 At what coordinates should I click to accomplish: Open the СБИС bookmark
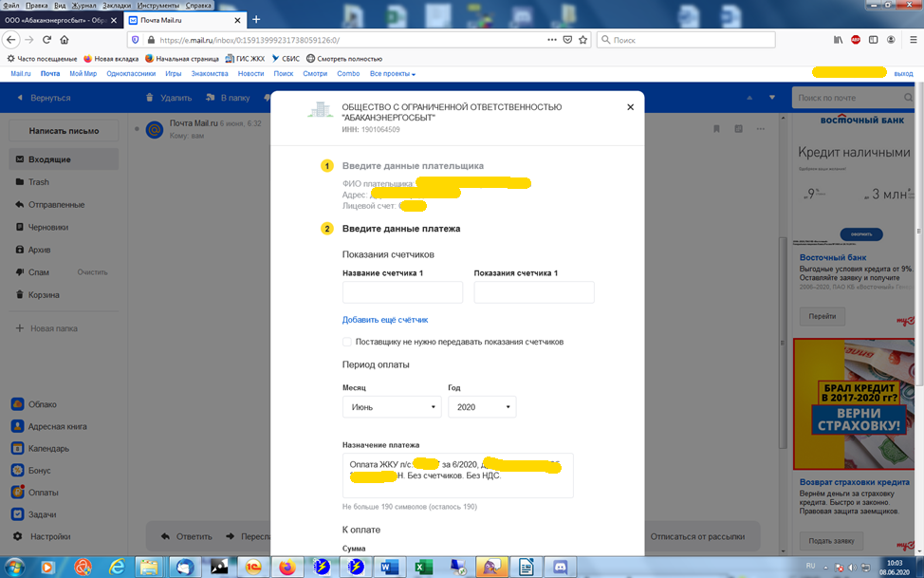click(x=286, y=59)
